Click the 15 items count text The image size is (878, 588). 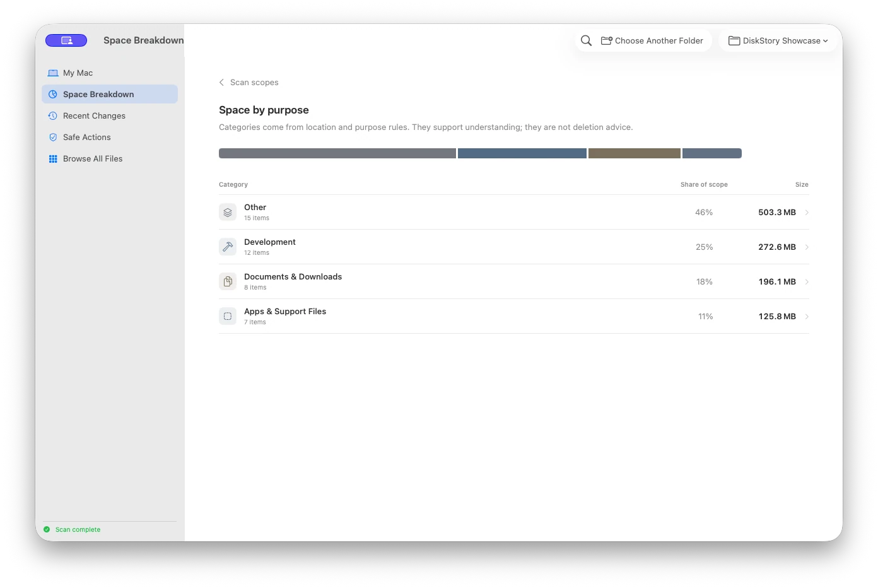(x=257, y=218)
